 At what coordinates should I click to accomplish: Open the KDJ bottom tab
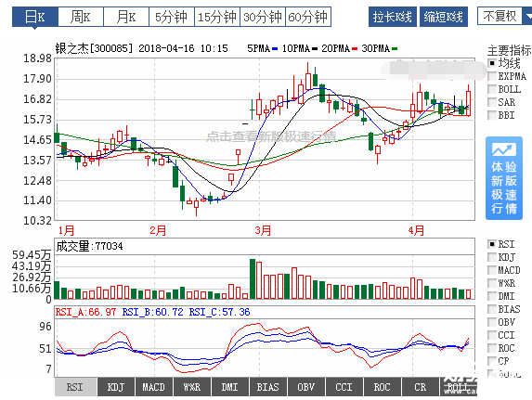[x=116, y=387]
